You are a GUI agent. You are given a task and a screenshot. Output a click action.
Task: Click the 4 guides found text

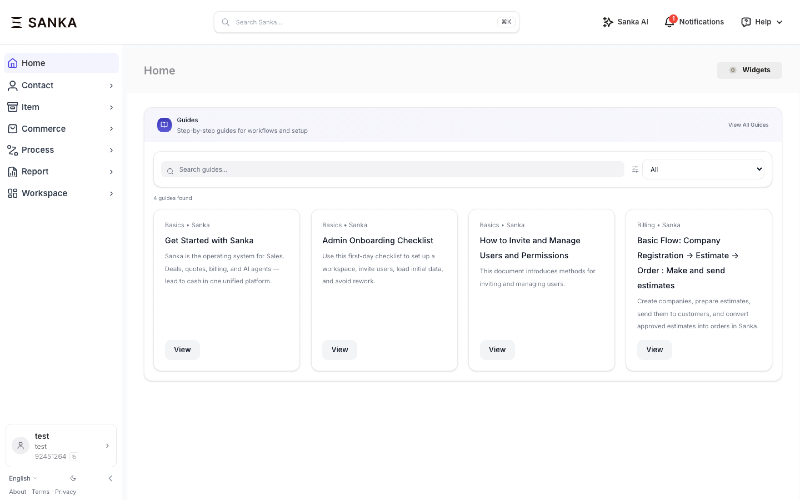pos(173,198)
